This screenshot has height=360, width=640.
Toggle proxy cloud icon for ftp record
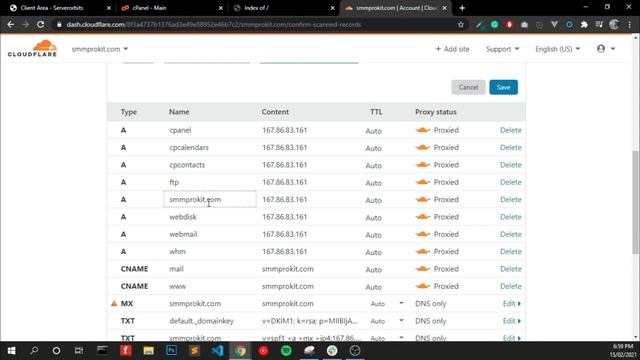(423, 182)
